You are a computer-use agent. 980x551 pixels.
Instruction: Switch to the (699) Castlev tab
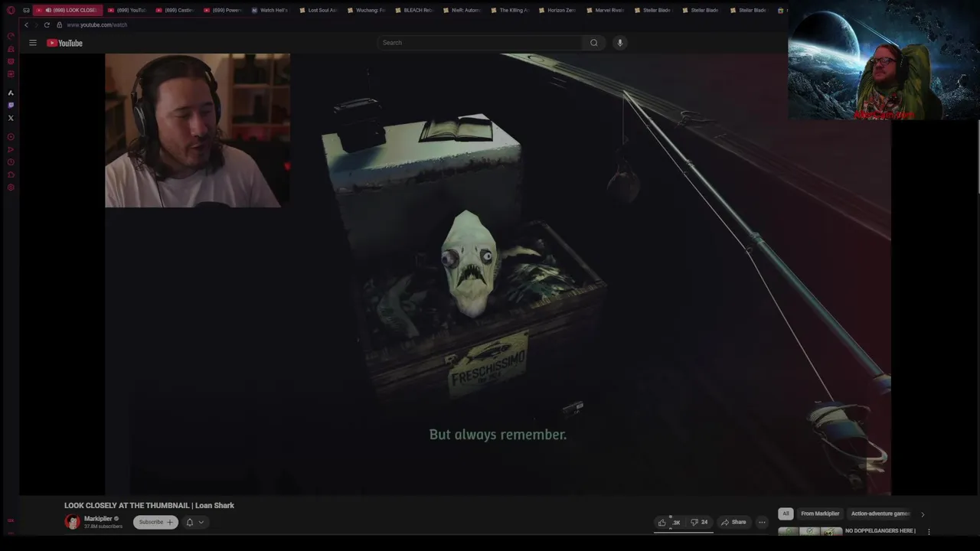click(x=175, y=10)
